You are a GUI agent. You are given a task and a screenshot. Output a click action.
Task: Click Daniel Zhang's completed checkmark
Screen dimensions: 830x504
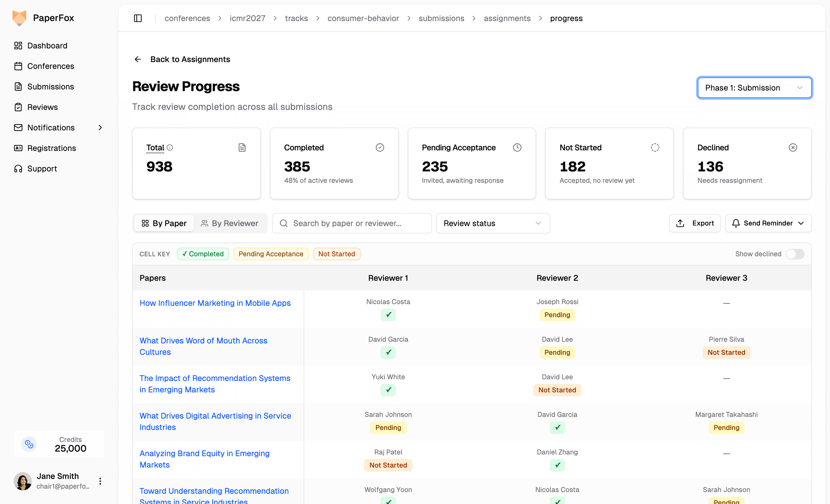point(557,465)
